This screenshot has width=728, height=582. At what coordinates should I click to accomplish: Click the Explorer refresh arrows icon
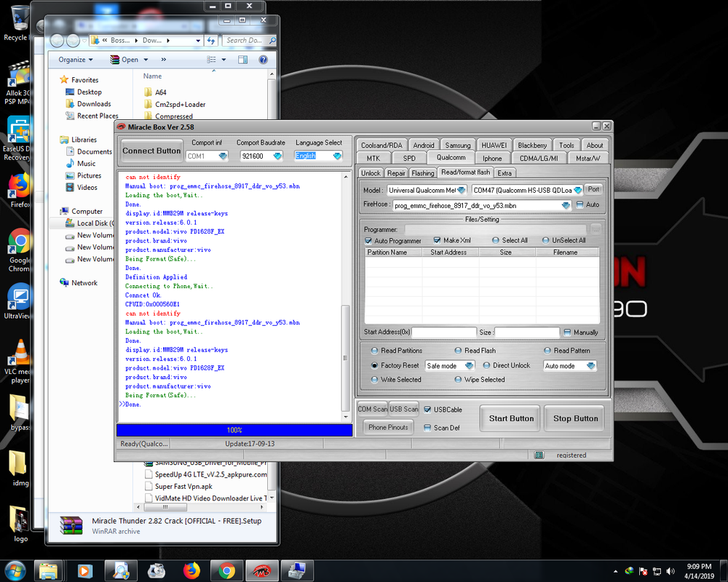[x=211, y=41]
